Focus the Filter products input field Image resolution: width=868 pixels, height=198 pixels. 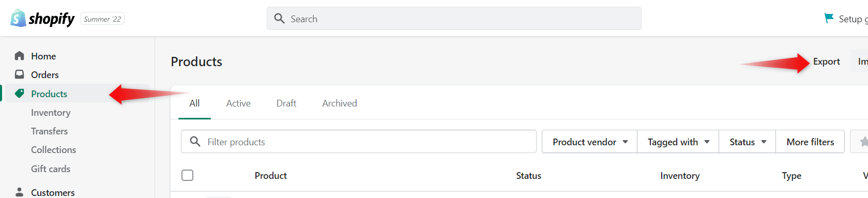coord(359,142)
